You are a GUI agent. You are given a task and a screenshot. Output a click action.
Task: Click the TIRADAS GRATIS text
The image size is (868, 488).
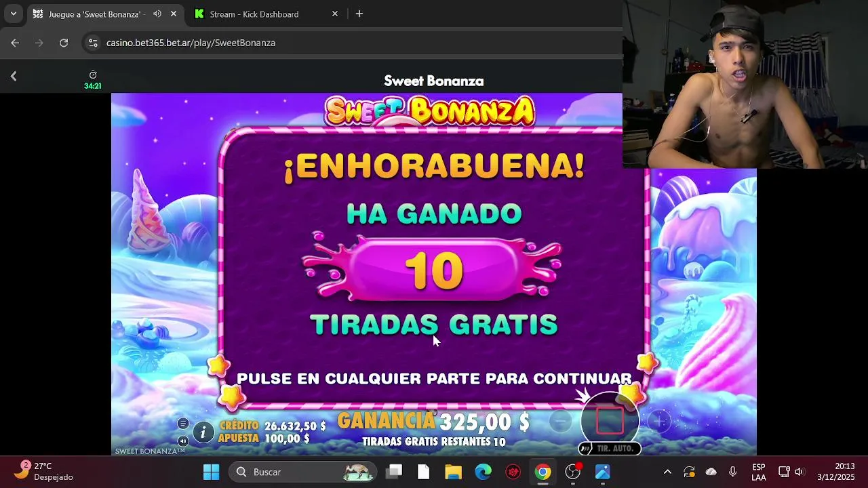(434, 325)
